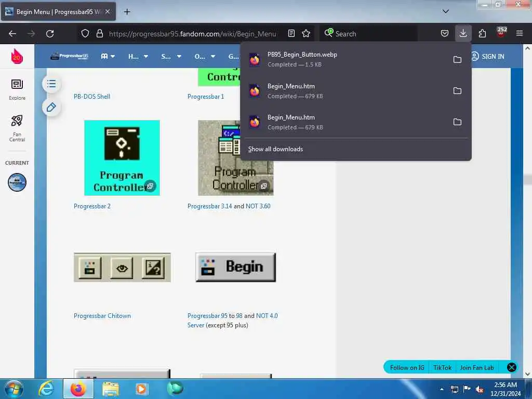Viewport: 532px width, 399px height.
Task: Launch Internet Explorer from the taskbar
Action: click(46, 389)
